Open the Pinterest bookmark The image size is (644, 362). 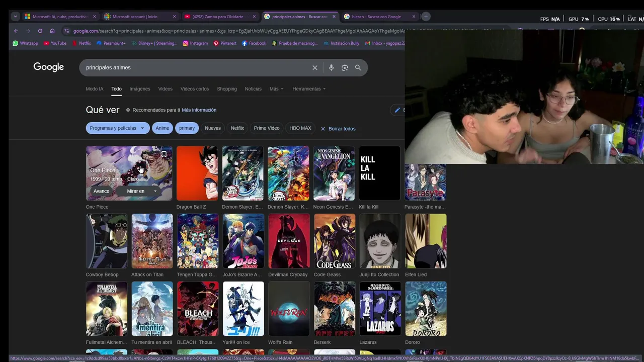tap(225, 43)
